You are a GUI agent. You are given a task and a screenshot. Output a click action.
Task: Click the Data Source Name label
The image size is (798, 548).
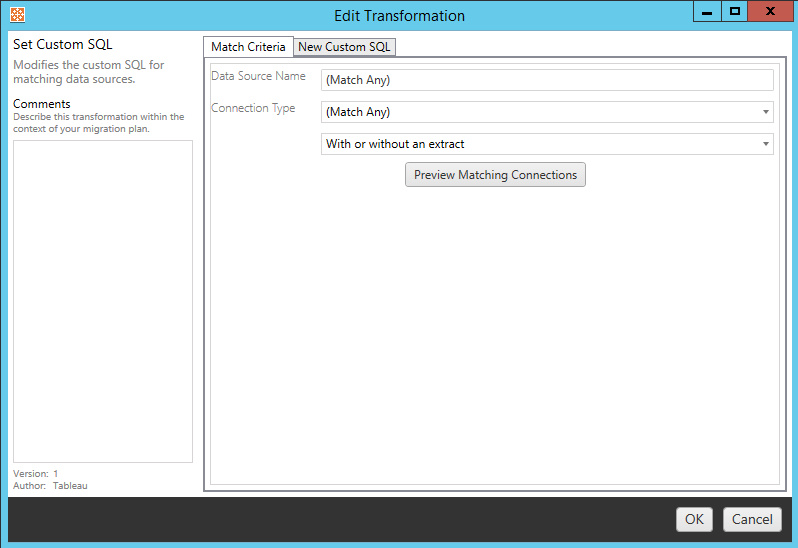(x=258, y=77)
